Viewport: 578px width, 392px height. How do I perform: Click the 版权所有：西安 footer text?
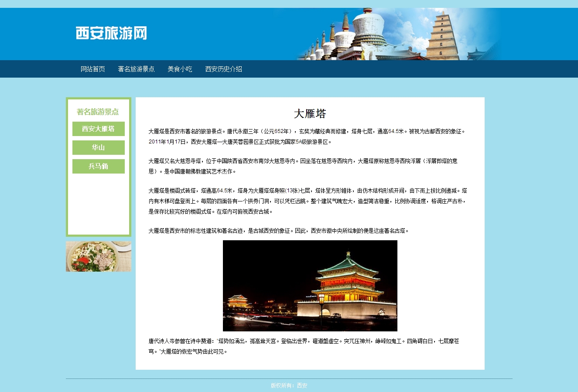click(289, 385)
